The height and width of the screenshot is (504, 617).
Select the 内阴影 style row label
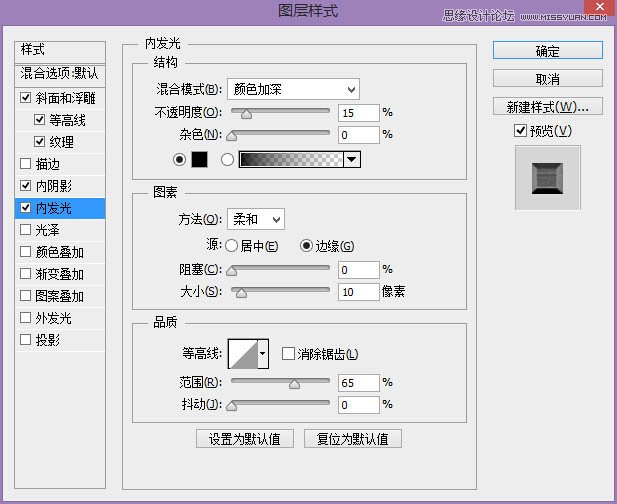(x=54, y=186)
